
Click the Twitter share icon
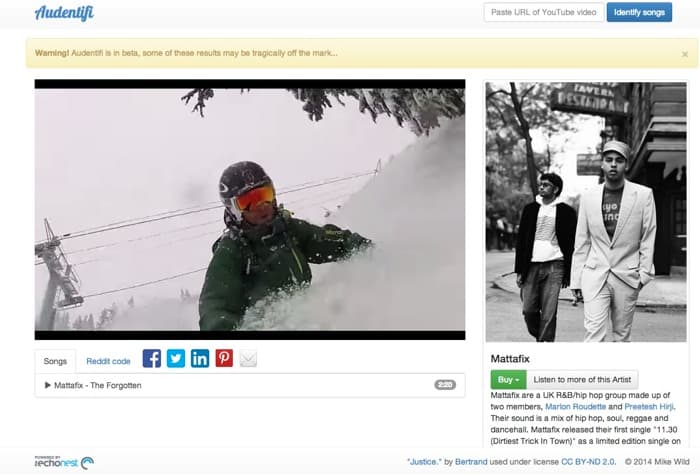point(176,358)
